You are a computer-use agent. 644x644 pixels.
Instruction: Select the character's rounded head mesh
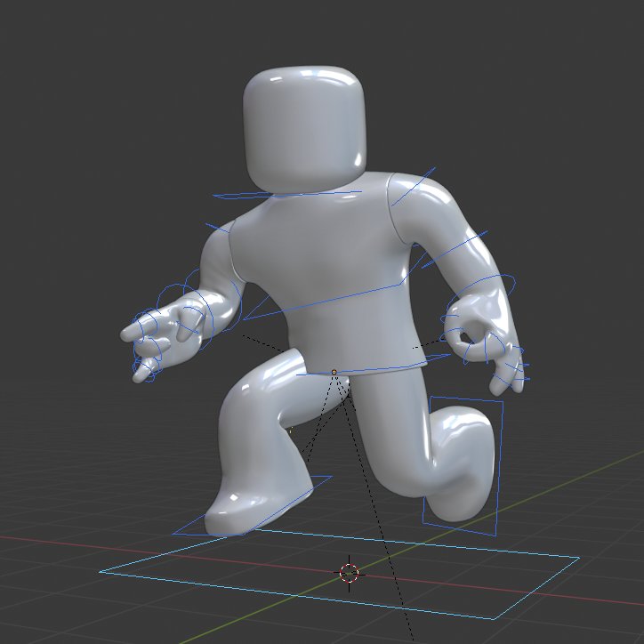(304, 127)
